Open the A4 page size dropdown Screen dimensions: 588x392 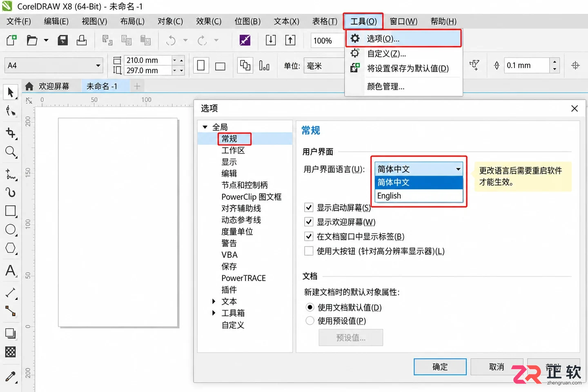click(53, 65)
